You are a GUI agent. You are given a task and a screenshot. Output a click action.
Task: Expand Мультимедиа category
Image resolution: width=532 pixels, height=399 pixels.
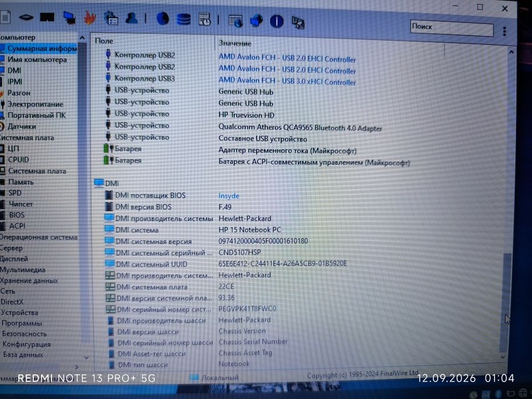click(x=22, y=270)
